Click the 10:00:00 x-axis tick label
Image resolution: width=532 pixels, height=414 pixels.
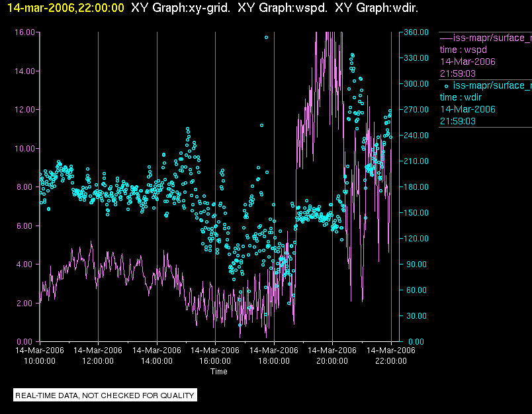40,361
